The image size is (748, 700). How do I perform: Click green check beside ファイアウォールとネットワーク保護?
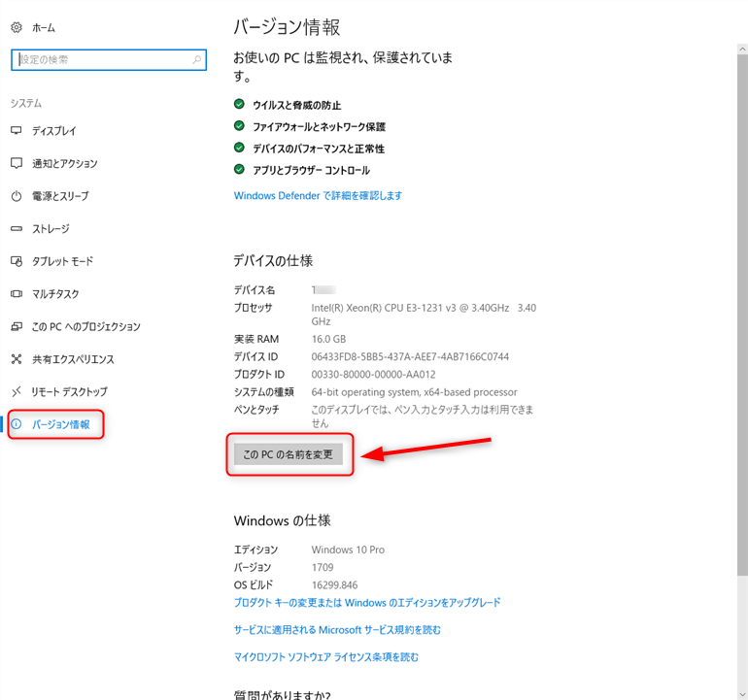tap(239, 126)
